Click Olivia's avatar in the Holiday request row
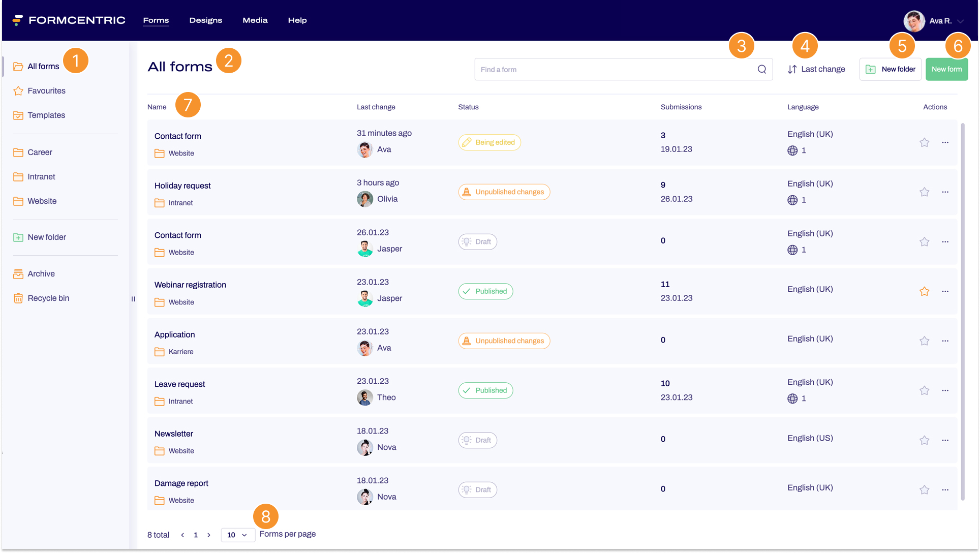Image resolution: width=980 pixels, height=553 pixels. click(364, 199)
